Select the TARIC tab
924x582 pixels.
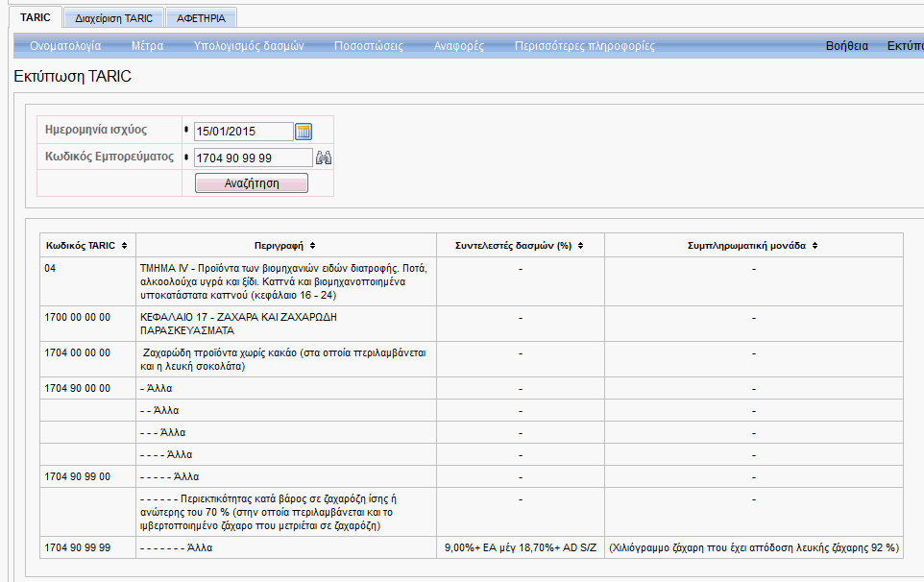pos(35,17)
